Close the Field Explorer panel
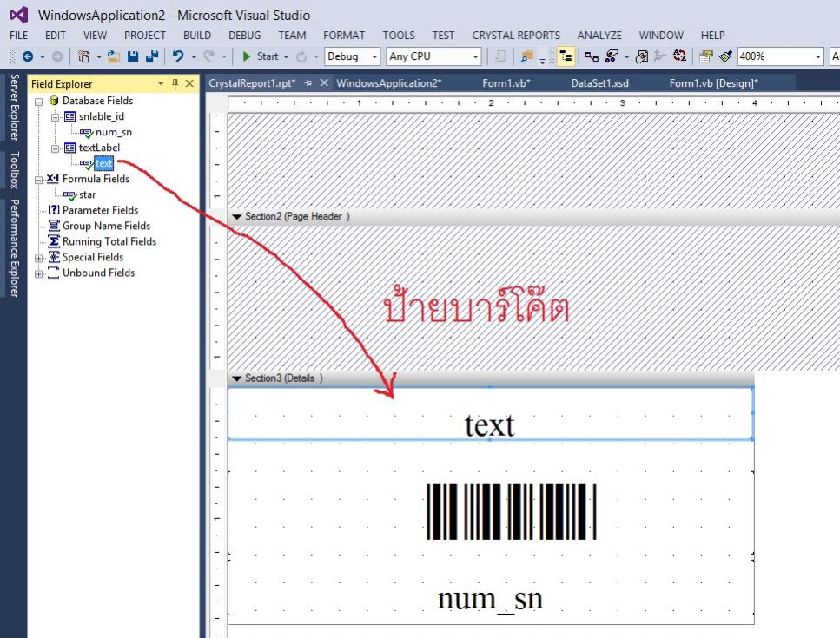Viewport: 840px width, 638px height. pos(189,83)
